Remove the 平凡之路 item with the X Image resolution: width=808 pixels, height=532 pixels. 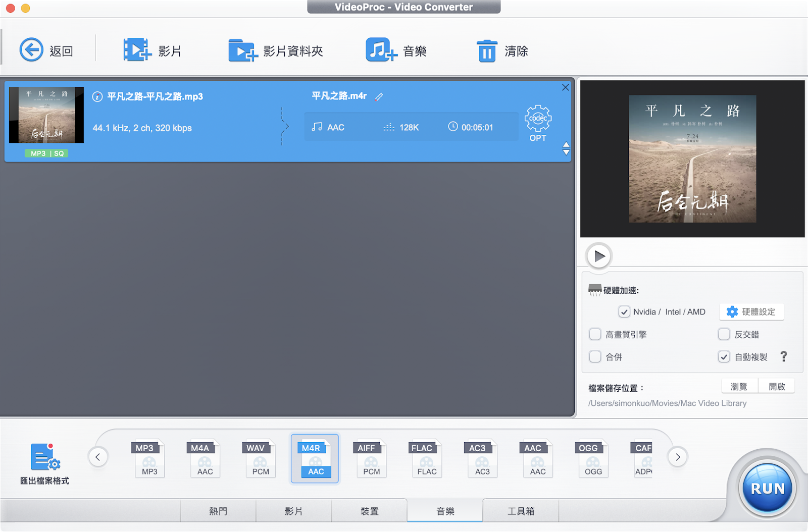(566, 87)
